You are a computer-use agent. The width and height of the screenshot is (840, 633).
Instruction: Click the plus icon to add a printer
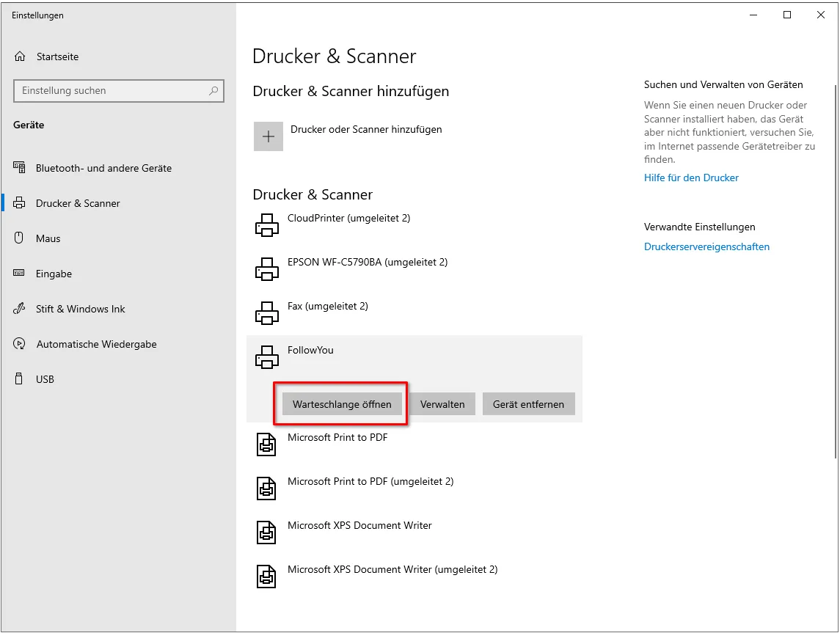269,136
